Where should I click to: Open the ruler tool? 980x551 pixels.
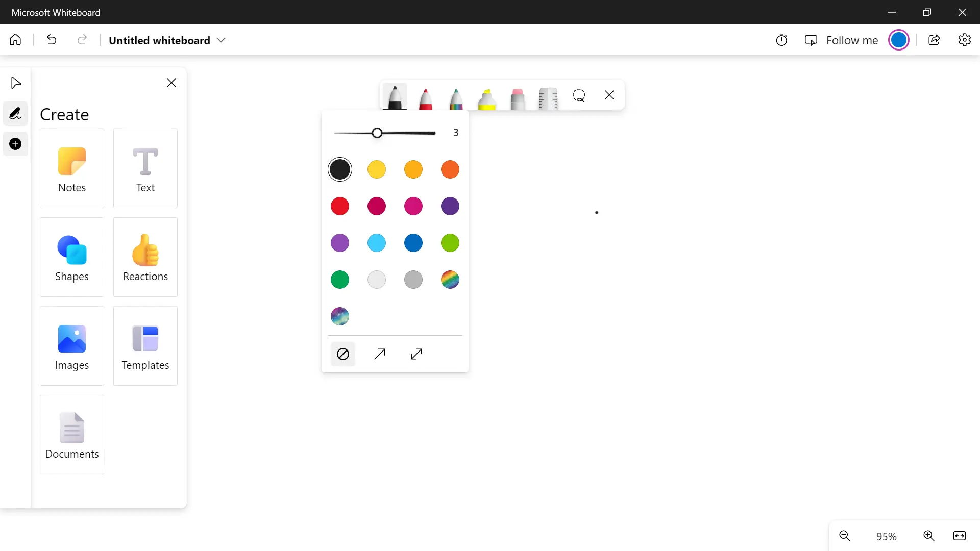pos(548,98)
